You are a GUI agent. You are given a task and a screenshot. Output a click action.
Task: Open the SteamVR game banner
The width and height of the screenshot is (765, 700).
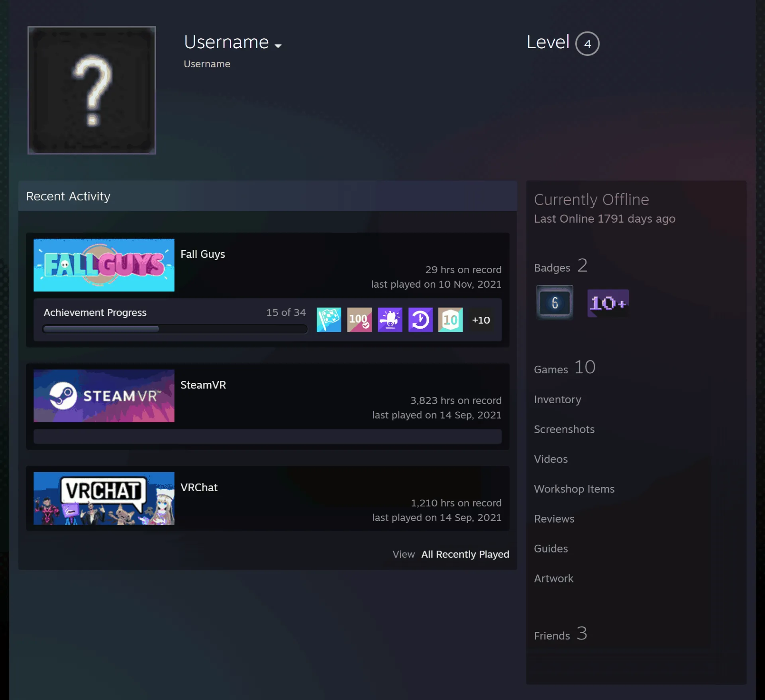click(104, 396)
